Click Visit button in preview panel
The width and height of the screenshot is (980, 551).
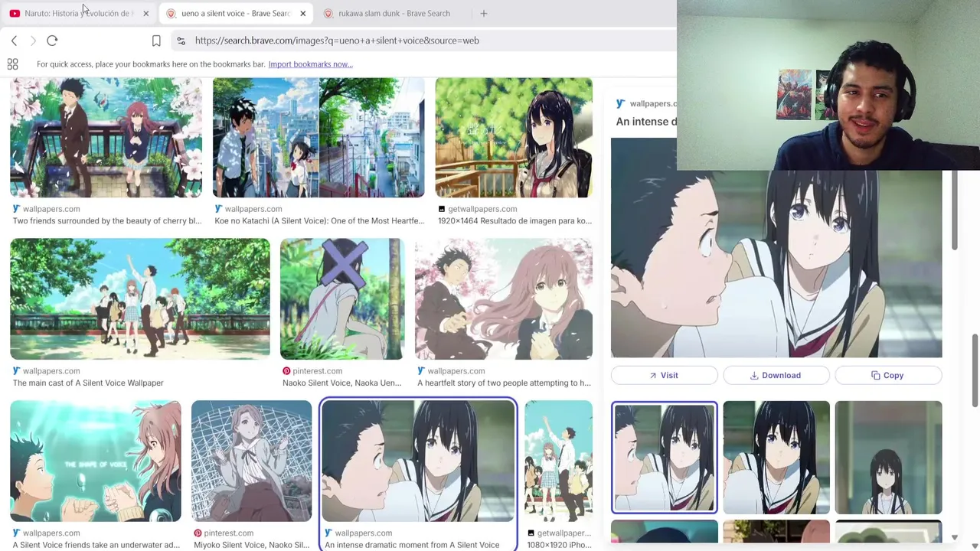[x=664, y=375]
